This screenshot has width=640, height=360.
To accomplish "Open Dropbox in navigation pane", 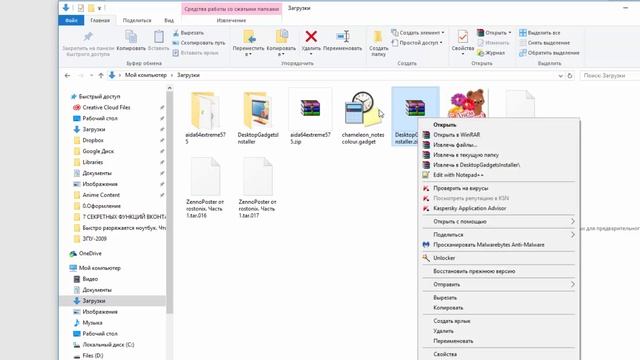I will pyautogui.click(x=93, y=140).
